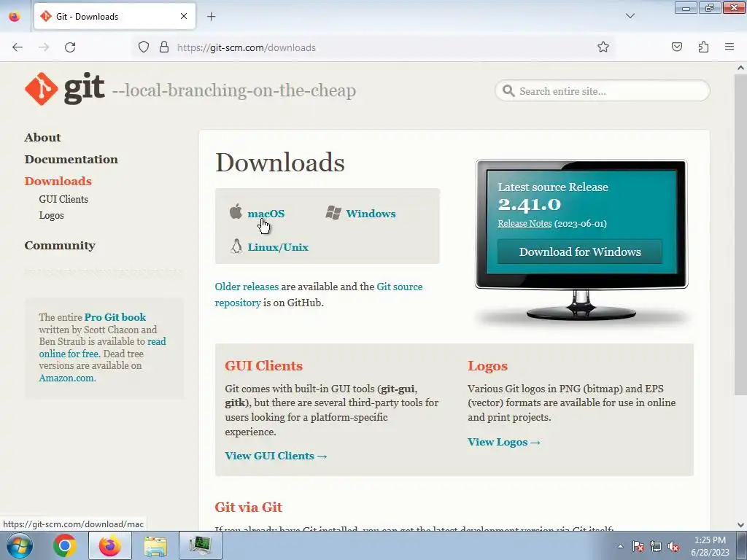Click the padlock site info icon
747x560 pixels.
(x=164, y=47)
